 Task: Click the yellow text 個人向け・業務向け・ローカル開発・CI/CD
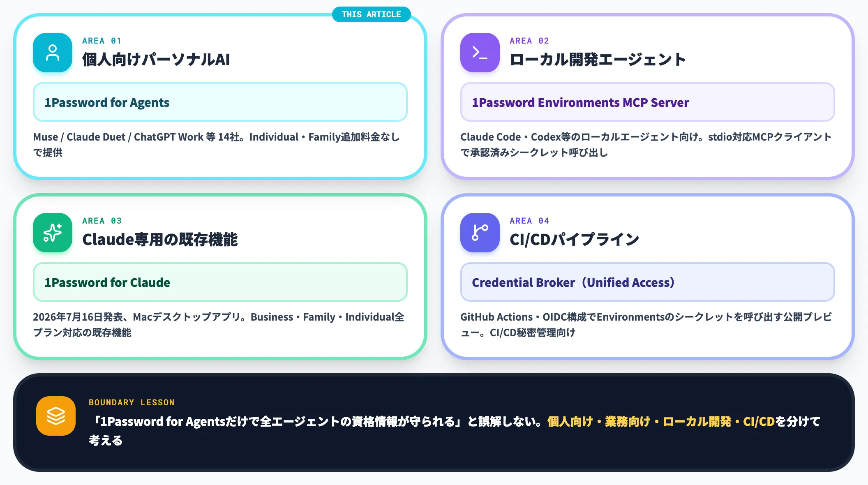661,422
